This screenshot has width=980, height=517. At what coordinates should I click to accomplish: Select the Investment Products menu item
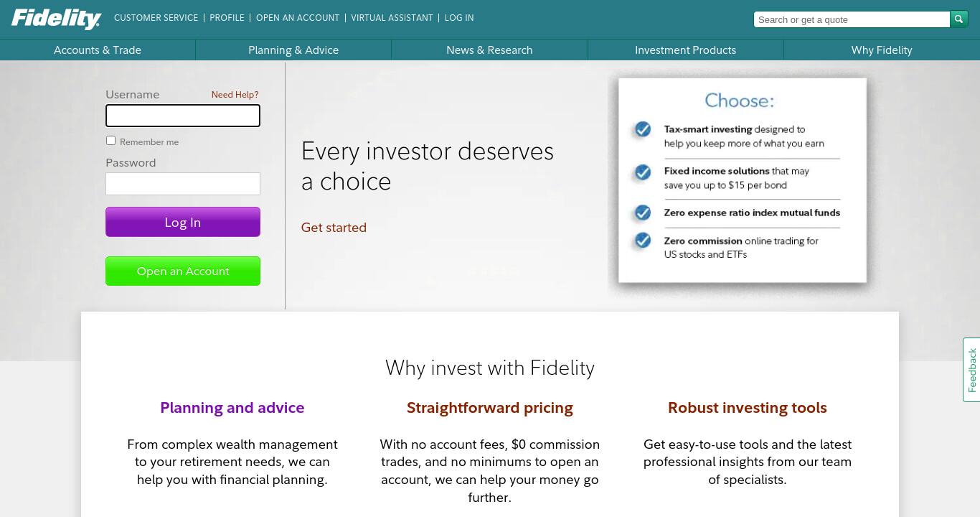point(685,50)
